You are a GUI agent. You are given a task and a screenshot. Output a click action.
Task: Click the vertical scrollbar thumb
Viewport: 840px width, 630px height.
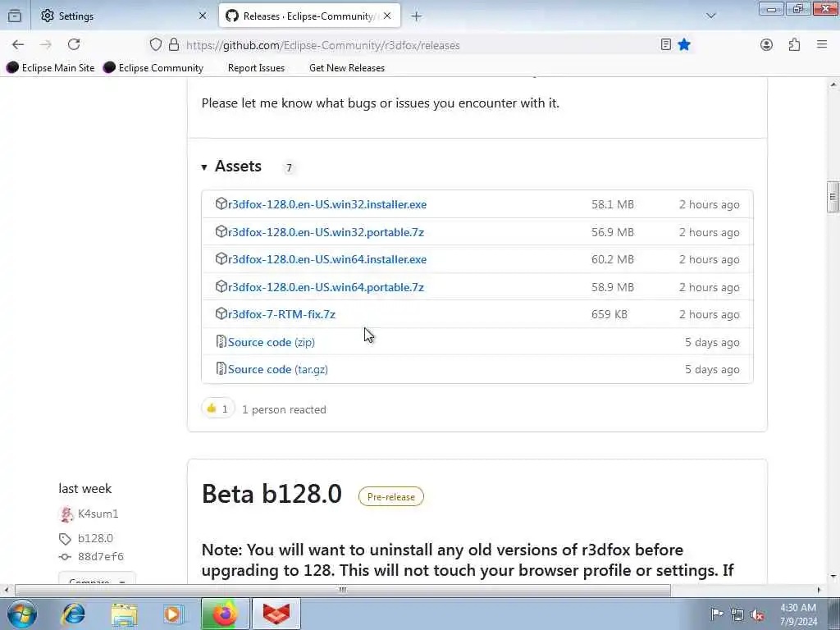tap(833, 197)
